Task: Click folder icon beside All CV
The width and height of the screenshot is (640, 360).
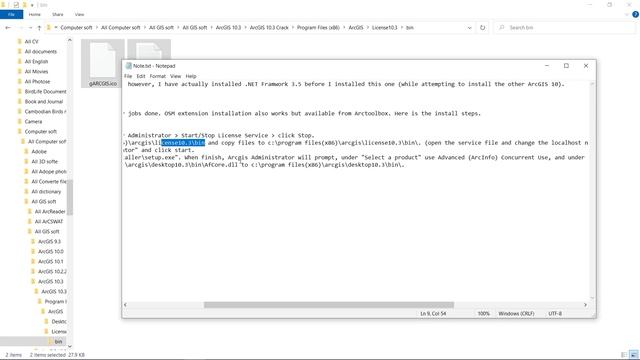Action: (x=20, y=42)
